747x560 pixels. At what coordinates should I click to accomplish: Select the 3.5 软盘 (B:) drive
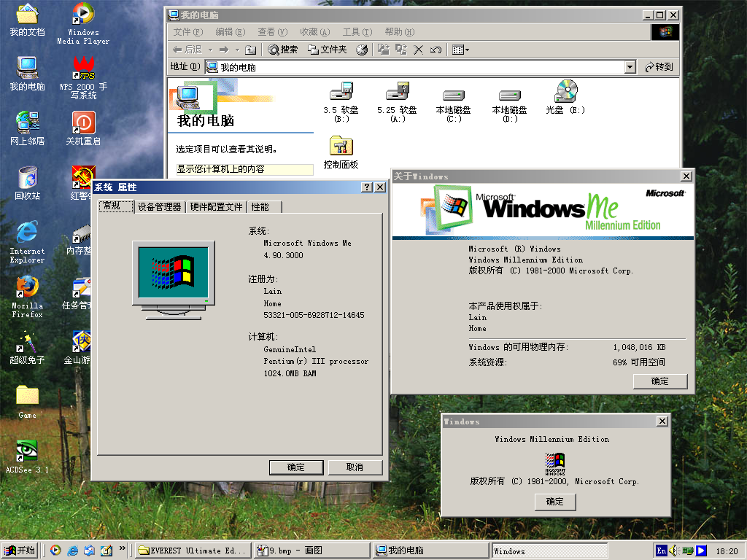[x=341, y=102]
